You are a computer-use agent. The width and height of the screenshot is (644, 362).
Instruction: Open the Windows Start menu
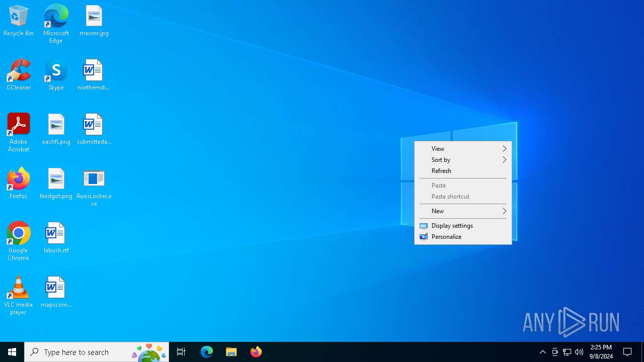12,352
